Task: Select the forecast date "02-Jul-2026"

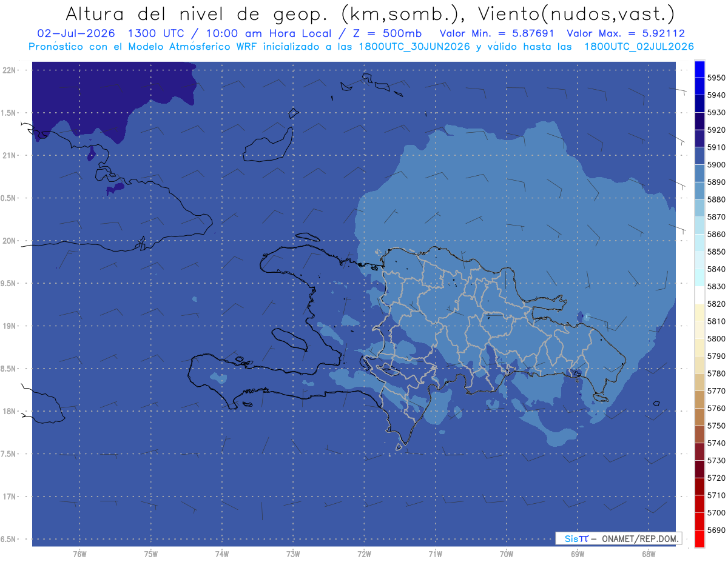Action: pyautogui.click(x=76, y=33)
